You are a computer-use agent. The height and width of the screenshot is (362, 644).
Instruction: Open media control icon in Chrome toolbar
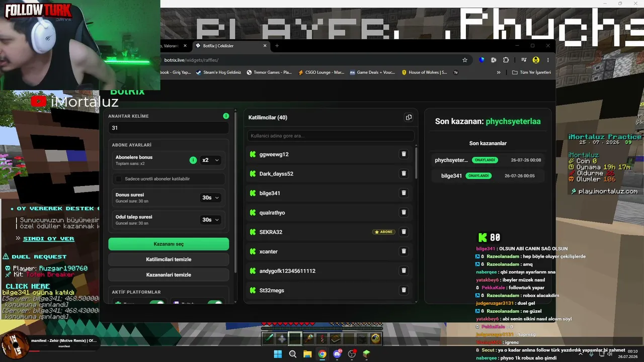pos(524,60)
